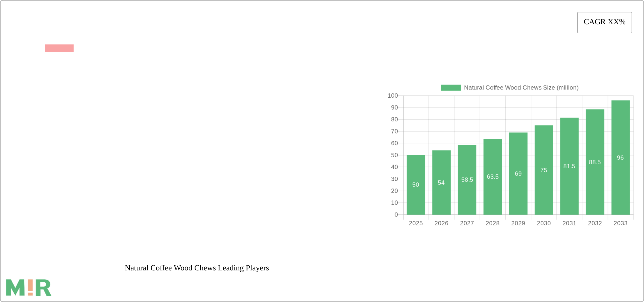
Task: Select the 2030 bar labeled 75
Action: click(544, 170)
